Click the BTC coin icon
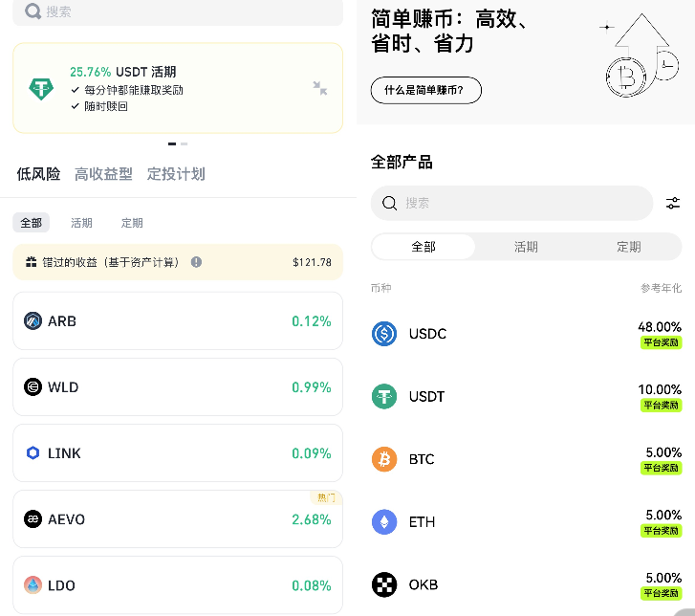Viewport: 695px width, 616px height. (384, 459)
